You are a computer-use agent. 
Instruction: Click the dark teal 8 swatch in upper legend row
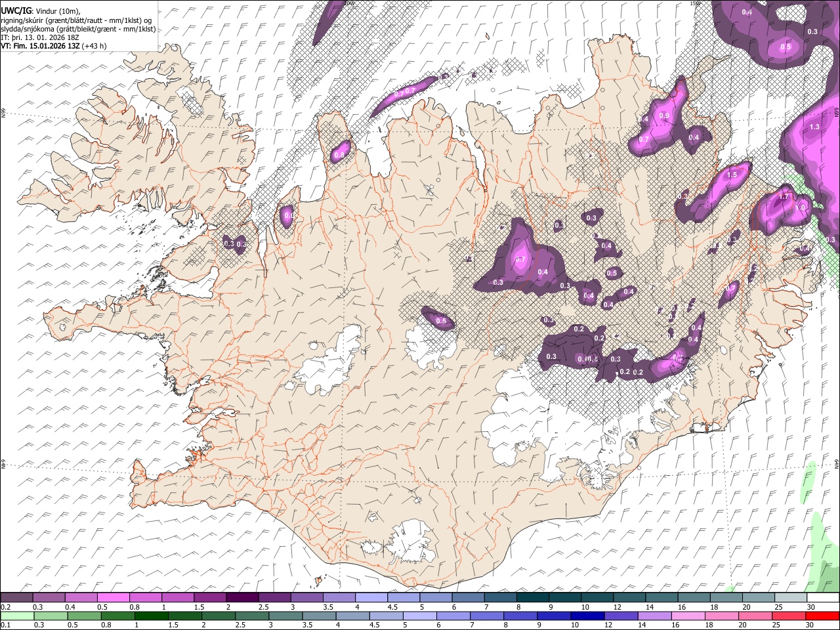click(532, 598)
